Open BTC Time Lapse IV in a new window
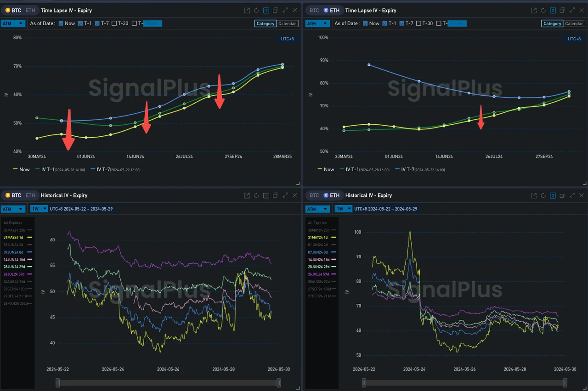Image resolution: width=588 pixels, height=391 pixels. (247, 10)
